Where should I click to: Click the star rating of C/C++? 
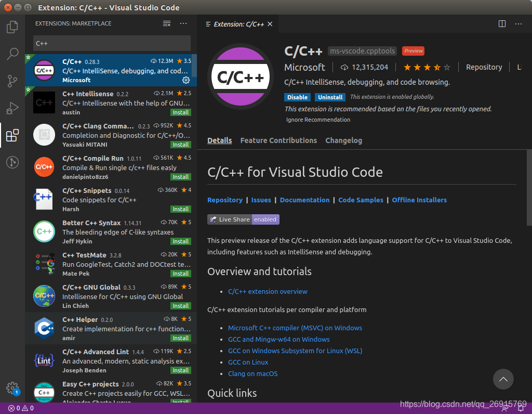[x=427, y=67]
